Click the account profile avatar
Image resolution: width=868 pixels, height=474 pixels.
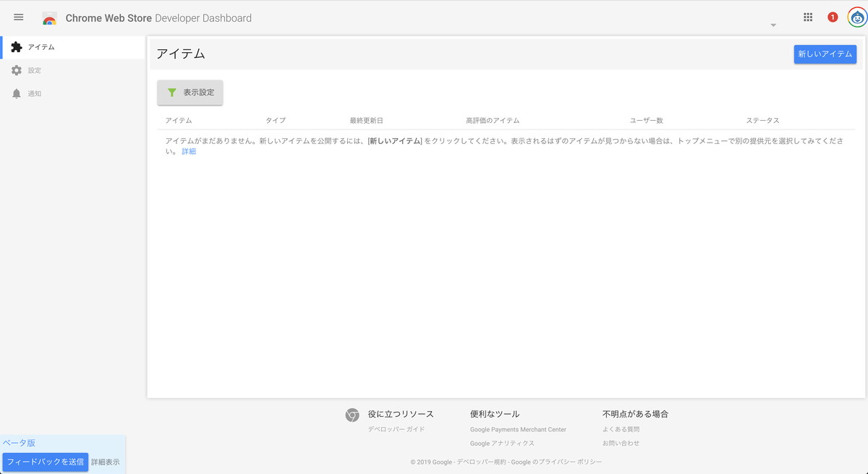tap(856, 17)
